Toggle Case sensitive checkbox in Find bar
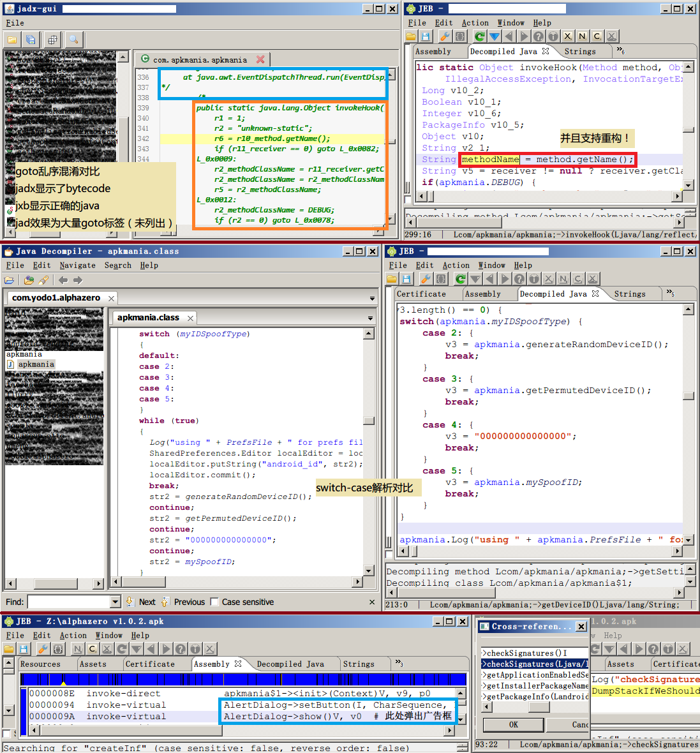The image size is (700, 753). 214,602
